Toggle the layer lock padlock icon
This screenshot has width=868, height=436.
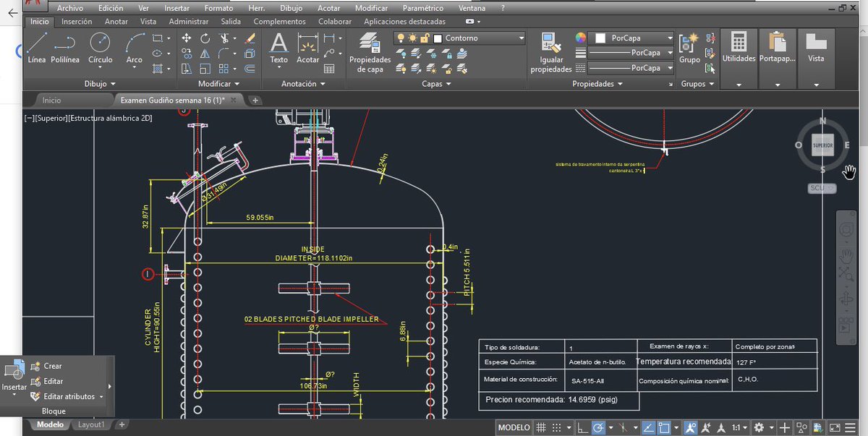tap(425, 38)
